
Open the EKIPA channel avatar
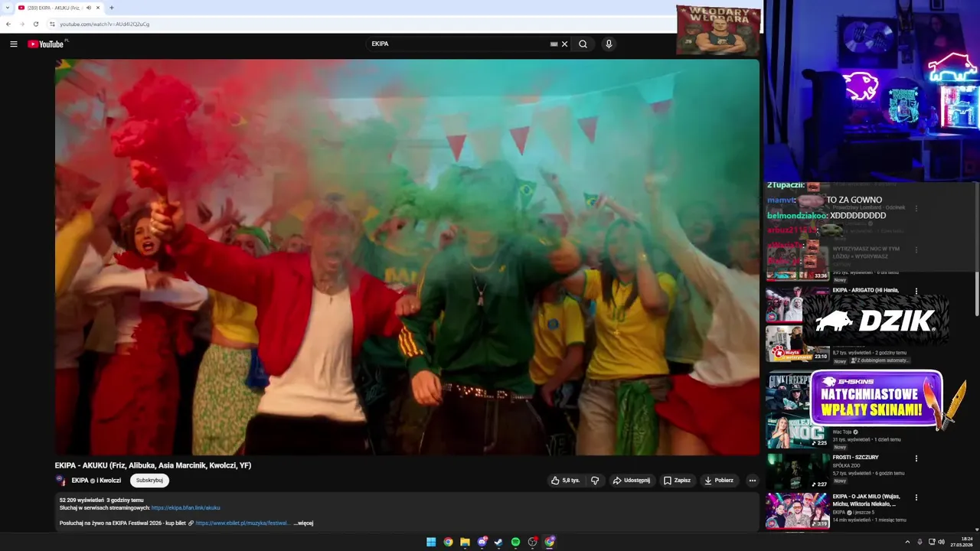pos(60,481)
